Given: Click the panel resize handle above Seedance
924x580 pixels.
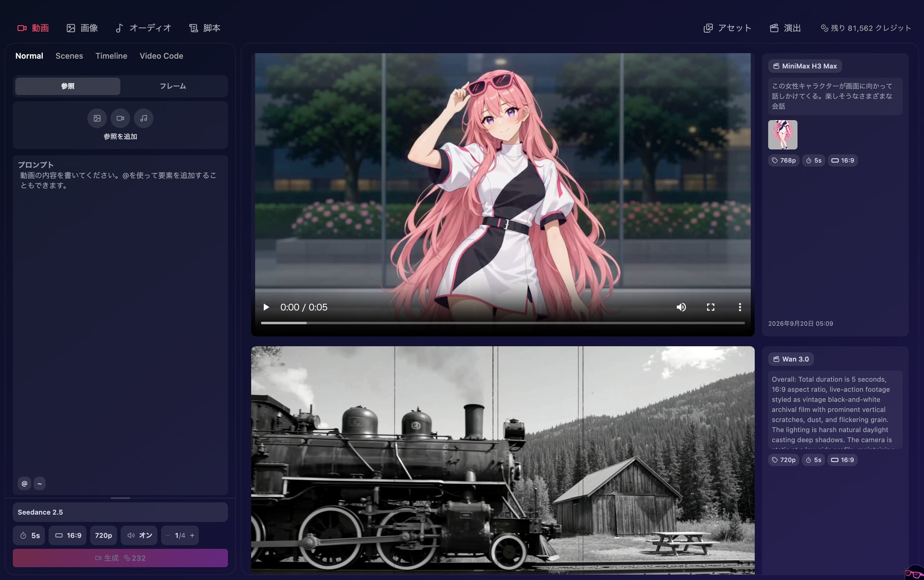Looking at the screenshot, I should (x=120, y=498).
